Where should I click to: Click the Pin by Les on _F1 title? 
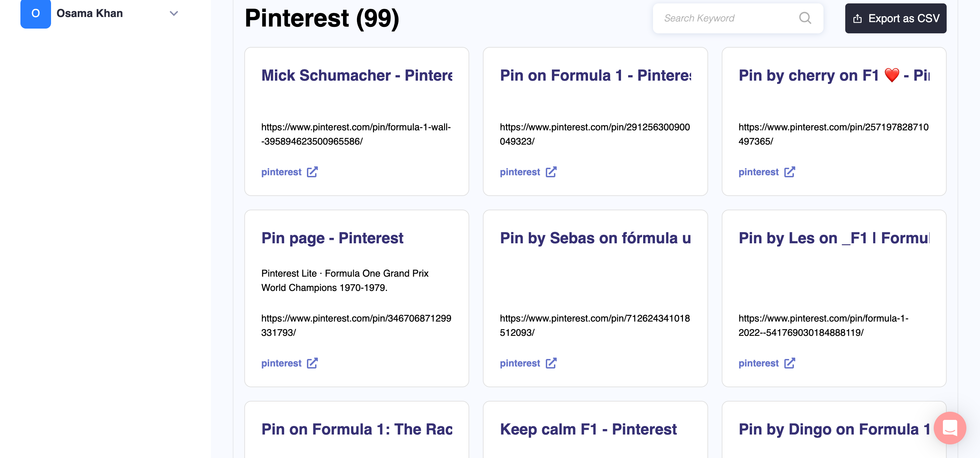(x=834, y=238)
